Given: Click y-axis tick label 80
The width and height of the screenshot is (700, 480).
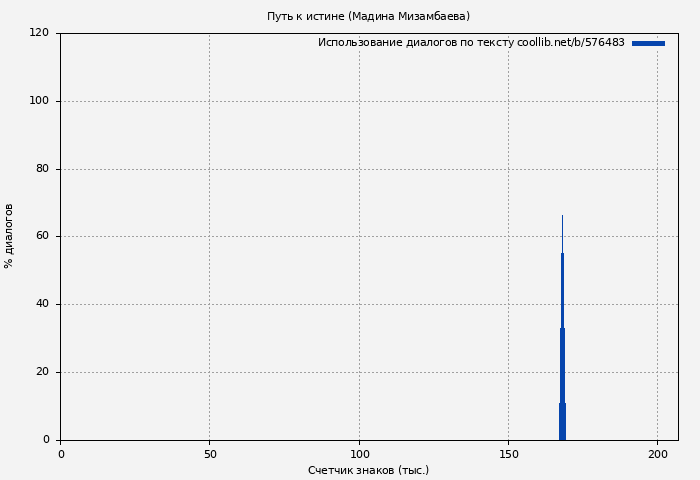Looking at the screenshot, I should tap(42, 169).
